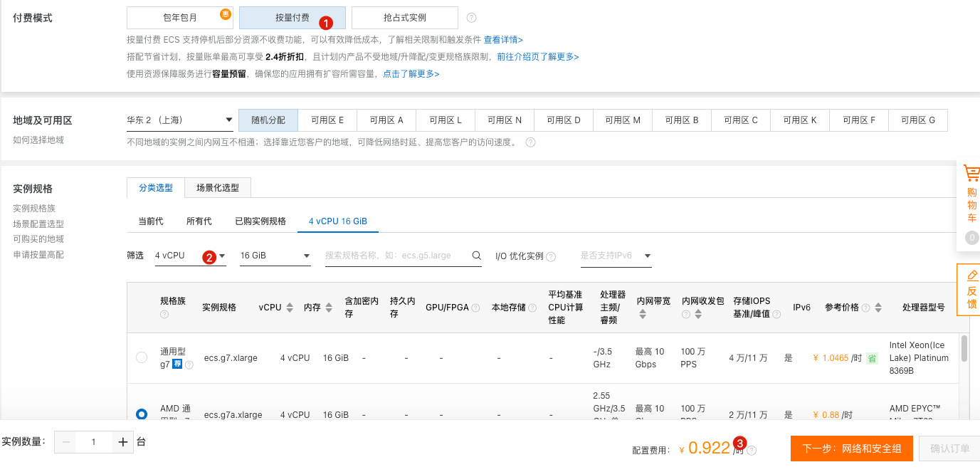The height and width of the screenshot is (472, 980).
Task: Click the help icon after the region description
Action: (x=530, y=142)
